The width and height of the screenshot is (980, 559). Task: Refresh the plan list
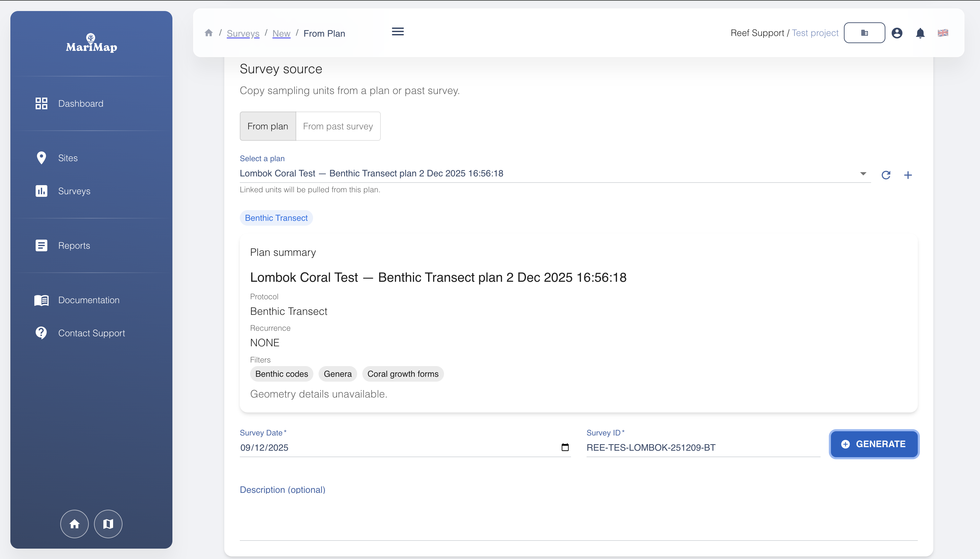coord(886,175)
